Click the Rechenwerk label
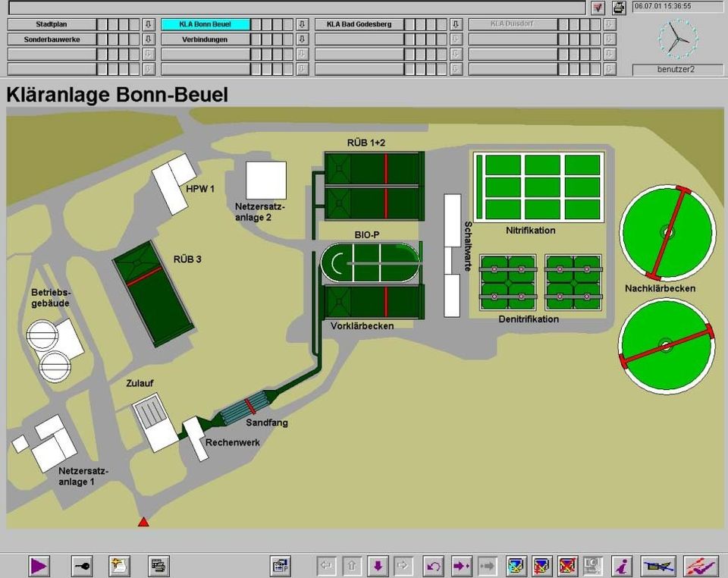 click(233, 442)
